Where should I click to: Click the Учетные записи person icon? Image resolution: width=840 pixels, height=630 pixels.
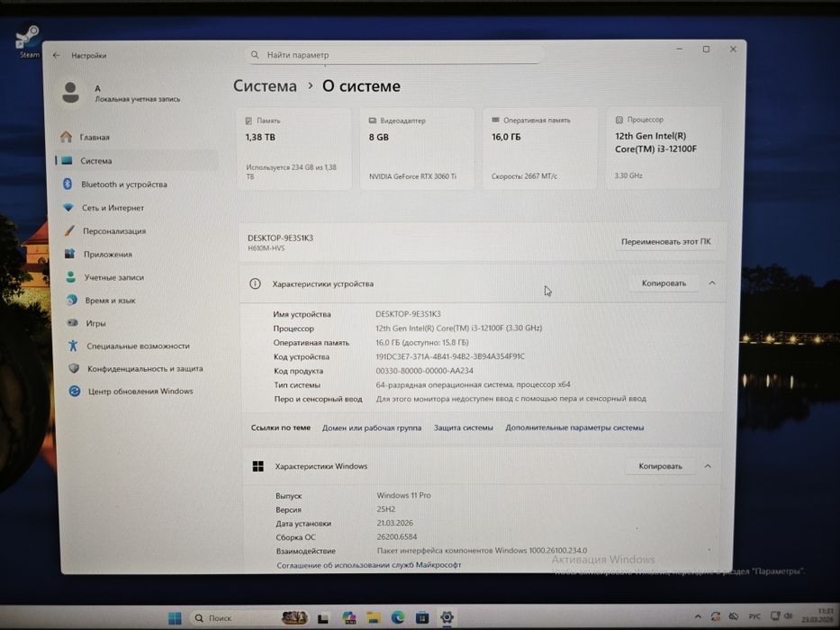point(71,277)
